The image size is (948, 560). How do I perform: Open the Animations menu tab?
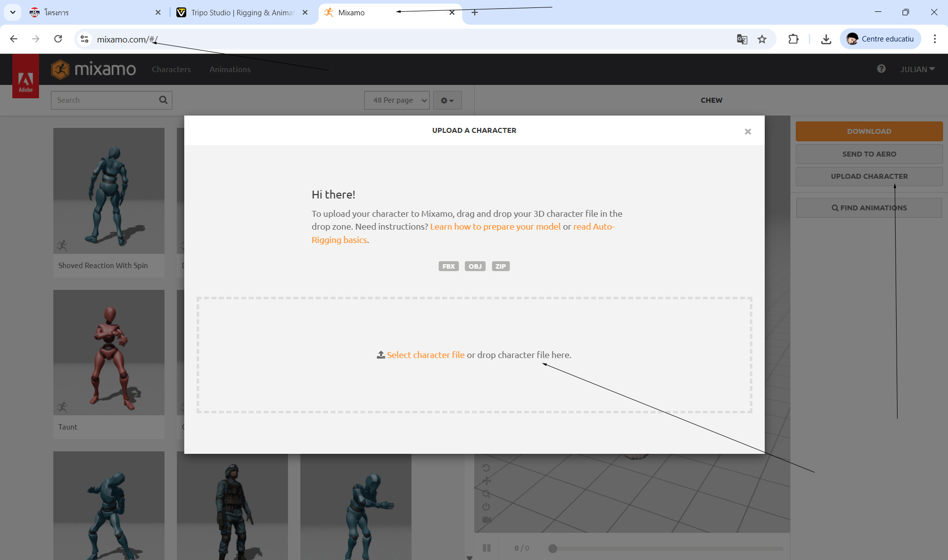click(x=230, y=70)
